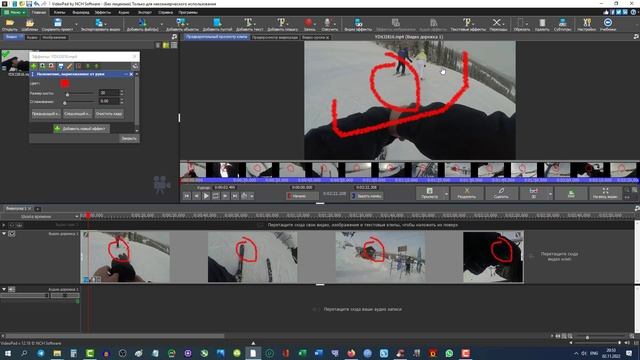Click the Добавить файл(ы) icon
The width and height of the screenshot is (640, 360).
pos(142,24)
